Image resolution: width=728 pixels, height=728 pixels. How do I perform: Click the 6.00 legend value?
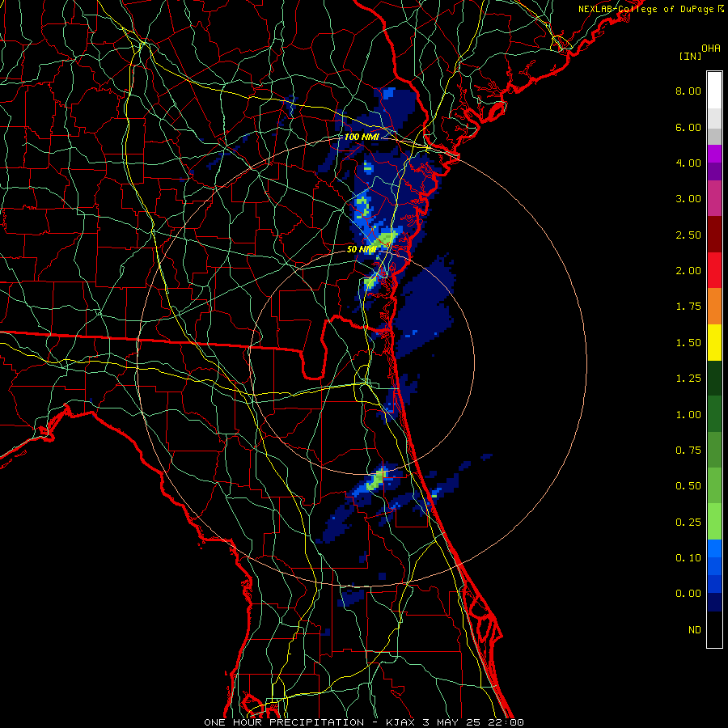click(x=688, y=127)
